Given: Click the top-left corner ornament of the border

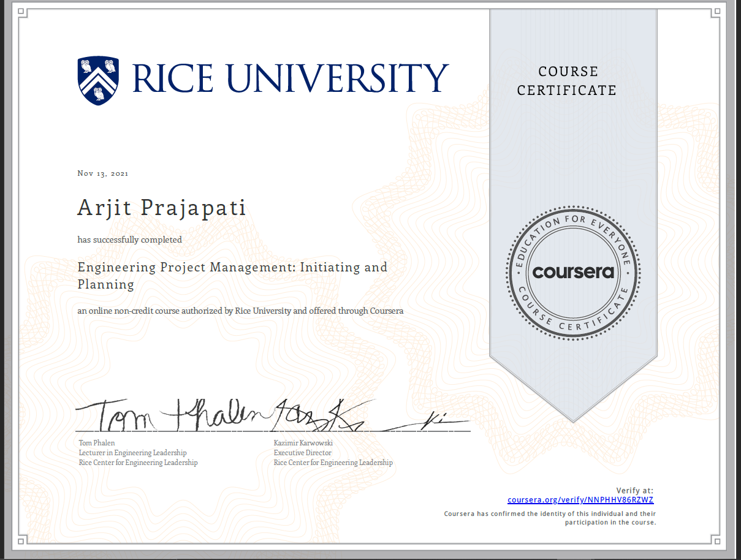Looking at the screenshot, I should 22,12.
